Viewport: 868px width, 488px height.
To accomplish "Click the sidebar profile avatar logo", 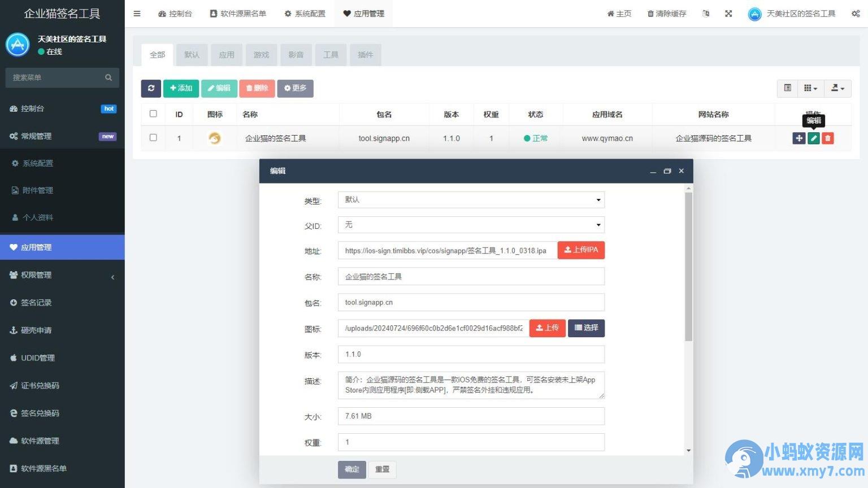I will 18,45.
